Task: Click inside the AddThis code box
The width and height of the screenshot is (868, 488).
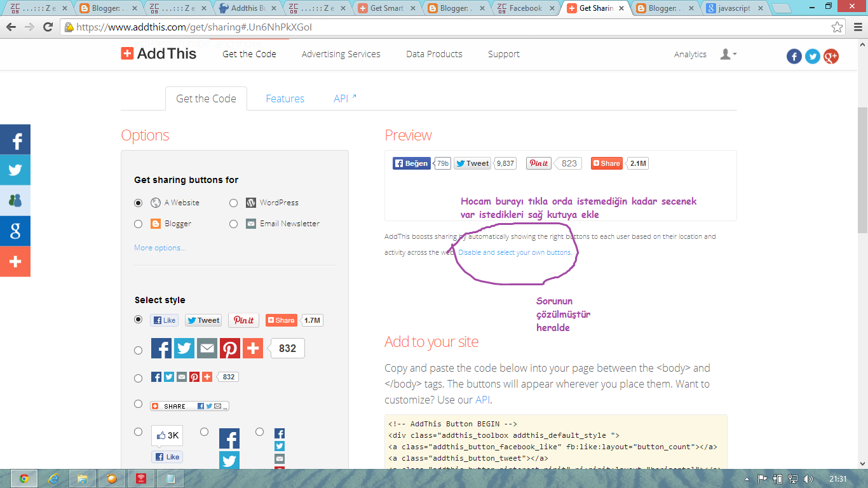Action: 555,443
